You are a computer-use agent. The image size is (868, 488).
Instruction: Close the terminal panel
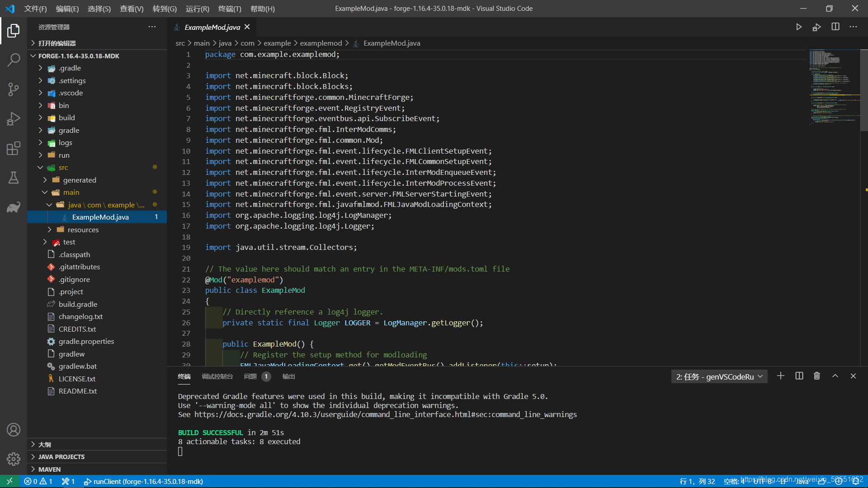853,376
